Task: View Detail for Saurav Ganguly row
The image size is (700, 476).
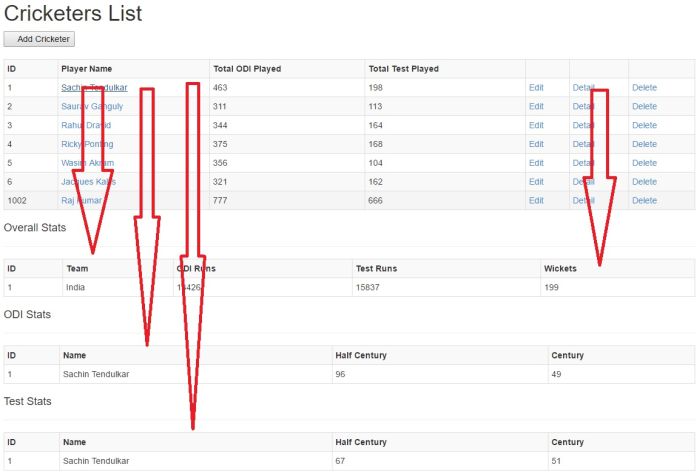Action: point(583,106)
